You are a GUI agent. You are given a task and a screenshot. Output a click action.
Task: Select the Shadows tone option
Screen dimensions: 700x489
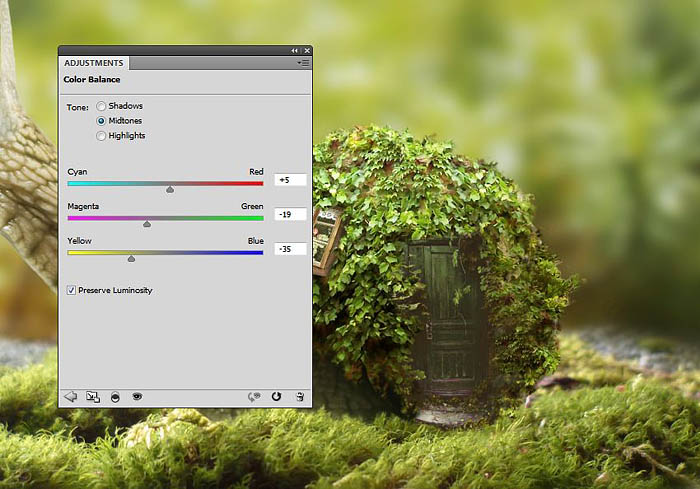pyautogui.click(x=101, y=106)
